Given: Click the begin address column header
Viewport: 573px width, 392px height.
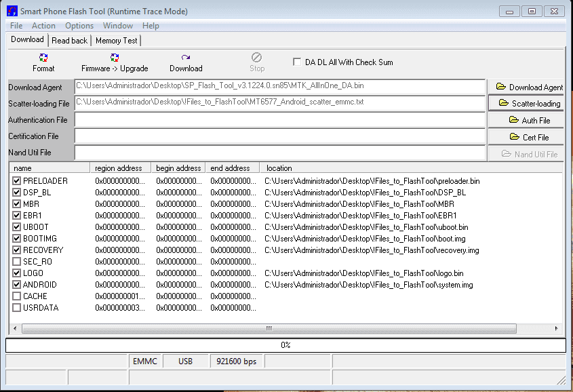Looking at the screenshot, I should [178, 168].
